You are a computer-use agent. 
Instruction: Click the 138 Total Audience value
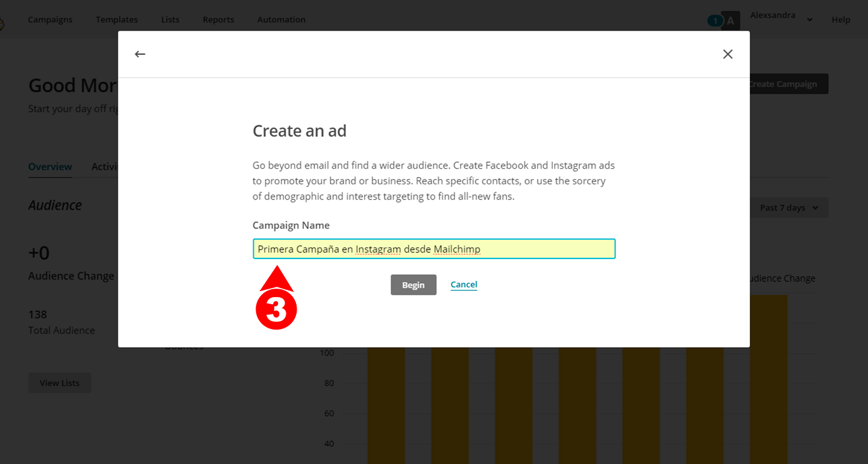(37, 315)
